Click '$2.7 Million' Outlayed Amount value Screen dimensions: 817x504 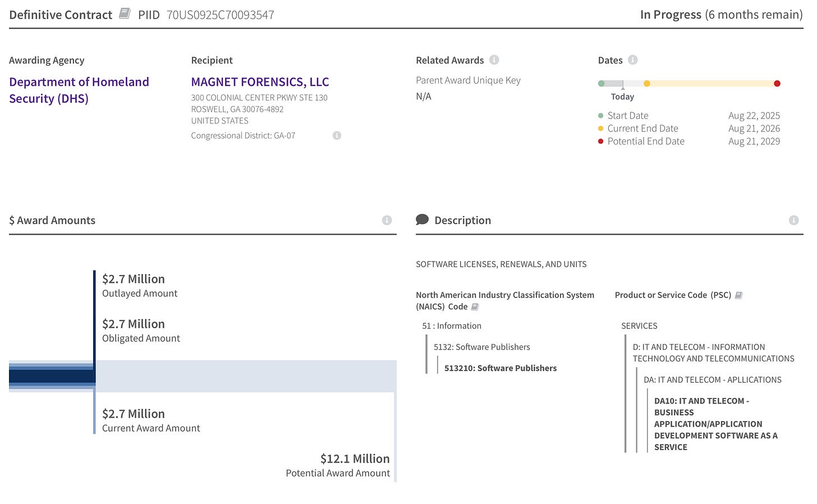(x=134, y=279)
